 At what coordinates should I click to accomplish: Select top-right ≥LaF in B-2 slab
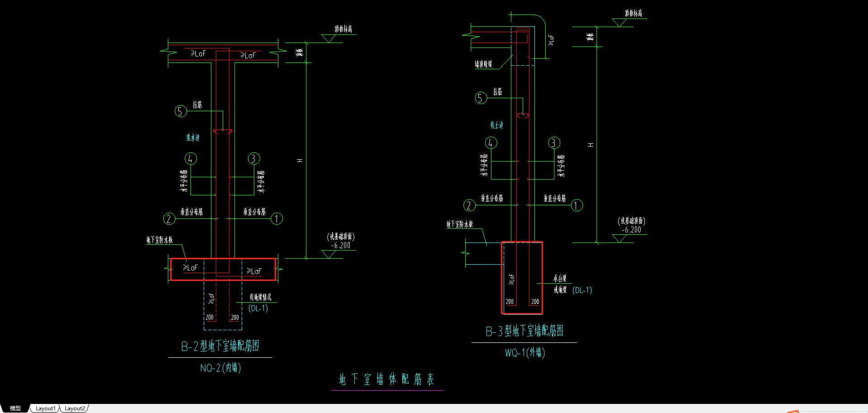coord(248,56)
